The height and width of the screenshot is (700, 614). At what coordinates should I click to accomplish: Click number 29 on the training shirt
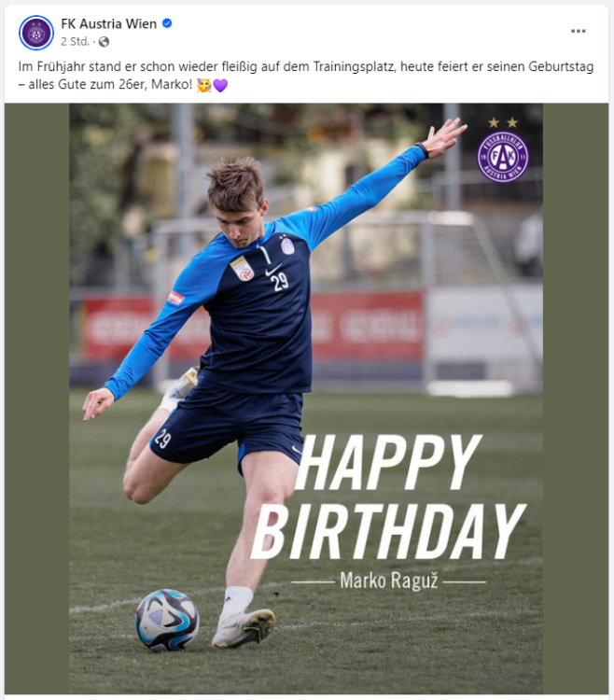281,281
